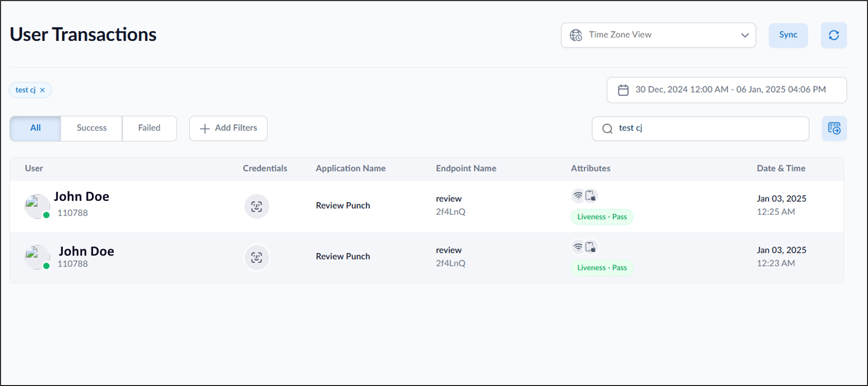The height and width of the screenshot is (386, 868).
Task: Open the date range picker
Action: pos(727,90)
